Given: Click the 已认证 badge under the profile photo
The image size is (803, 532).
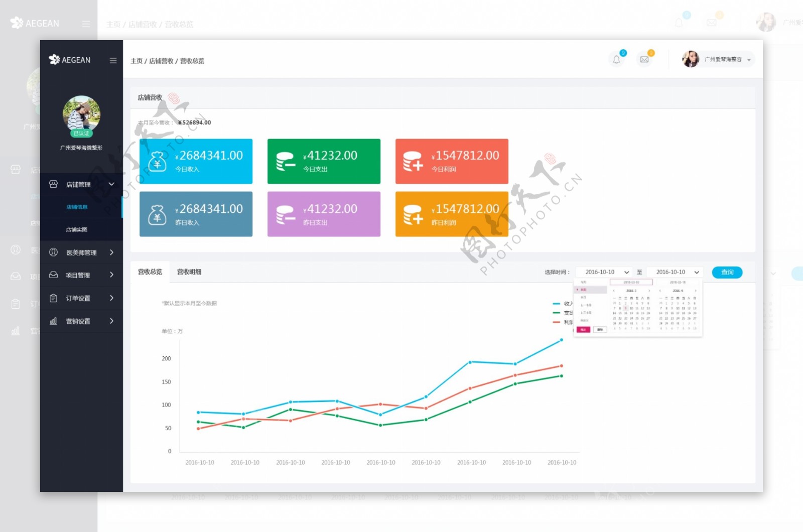Looking at the screenshot, I should coord(81,133).
